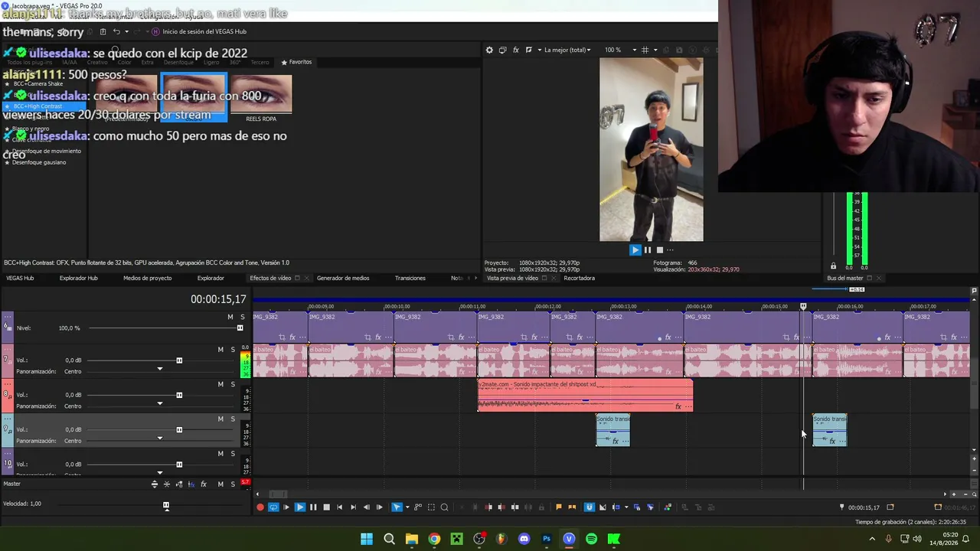Click the 00:00:15,17 timecode display
This screenshot has height=551, width=980.
click(218, 299)
